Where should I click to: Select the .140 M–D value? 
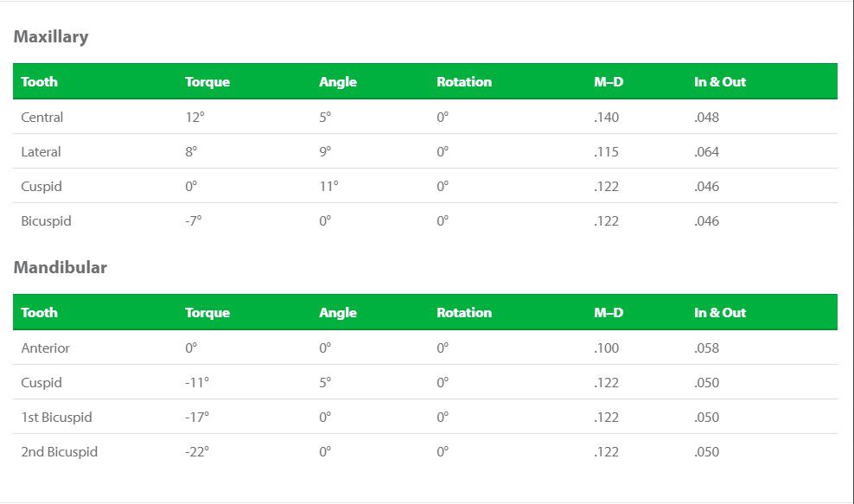coord(606,118)
